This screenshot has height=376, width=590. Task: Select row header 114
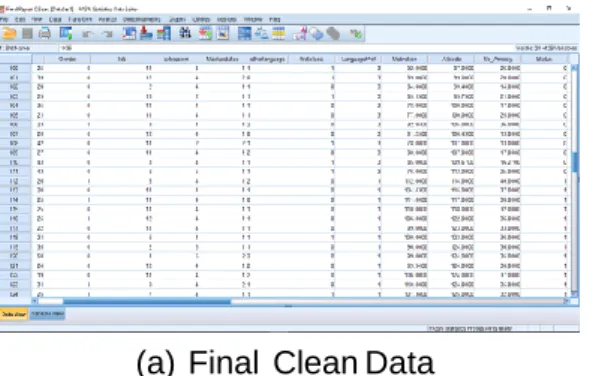click(15, 200)
